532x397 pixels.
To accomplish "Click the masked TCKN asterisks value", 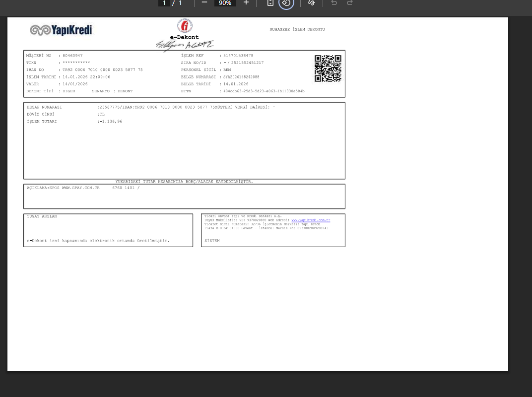I will [x=76, y=63].
